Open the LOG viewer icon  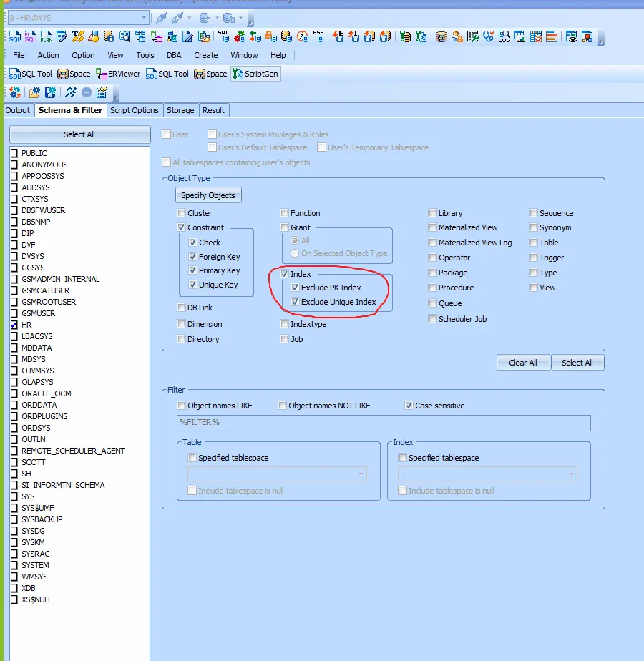click(x=504, y=37)
